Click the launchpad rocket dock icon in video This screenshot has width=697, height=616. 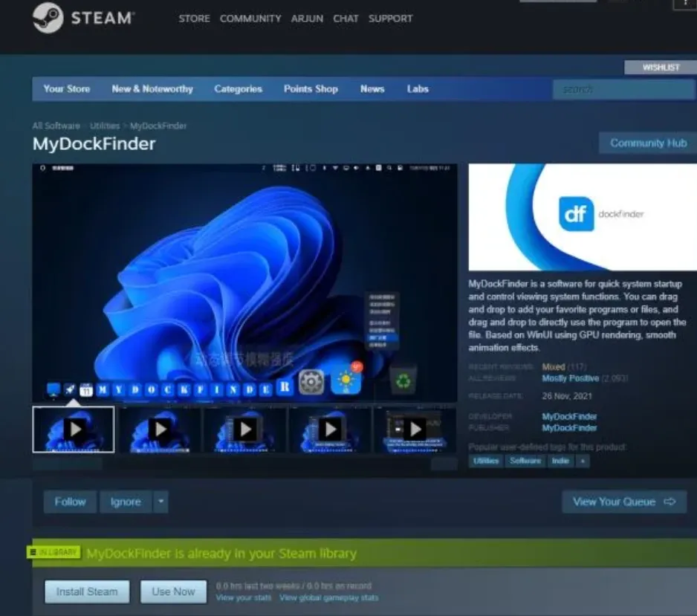pos(70,390)
